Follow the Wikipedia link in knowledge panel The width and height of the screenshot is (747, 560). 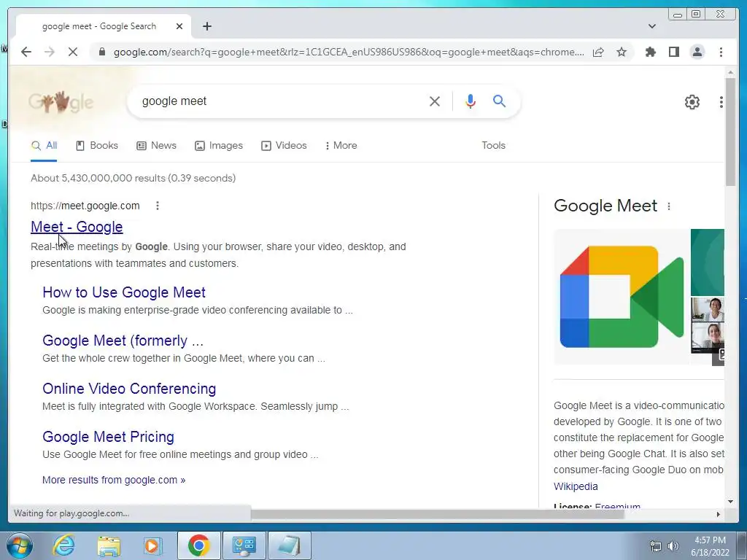(576, 486)
